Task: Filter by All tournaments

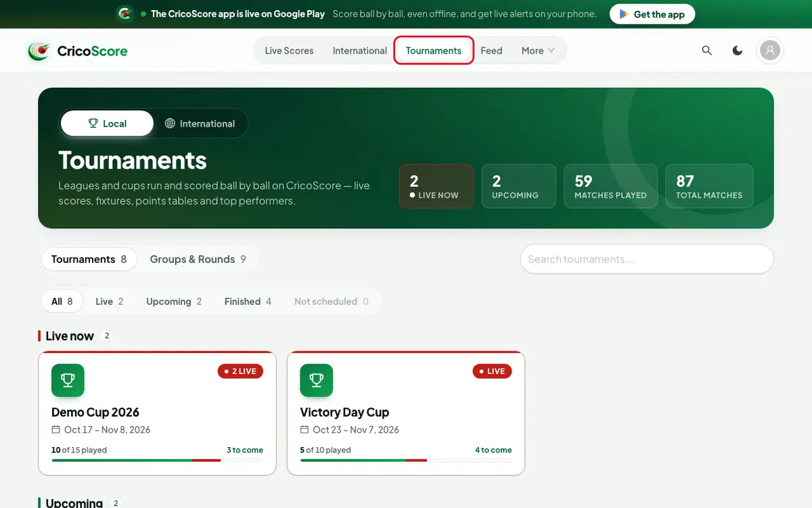Action: point(62,301)
